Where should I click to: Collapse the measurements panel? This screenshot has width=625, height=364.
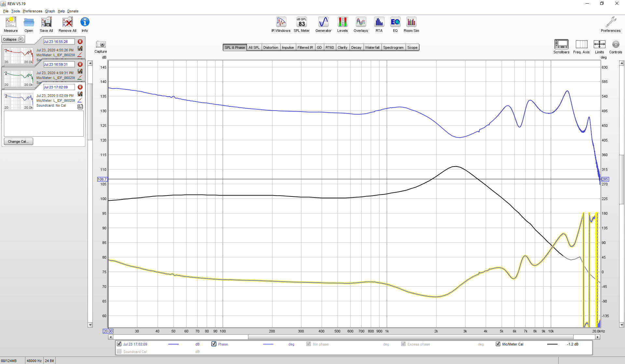13,39
